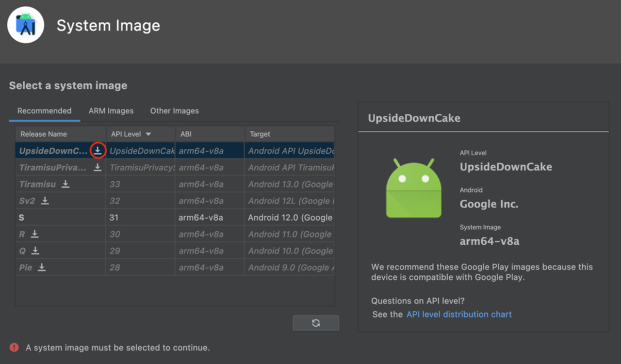Click API level cell 33

coord(141,184)
